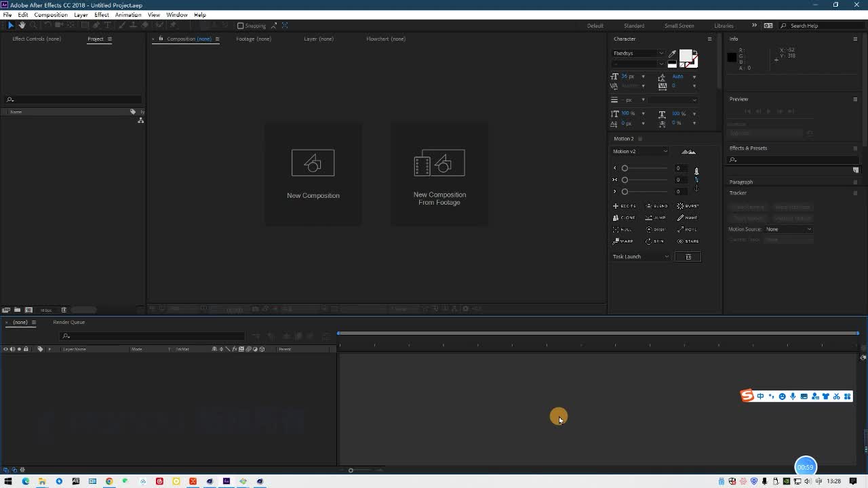Open the Animation menu
Screen dimensions: 868x488
[x=128, y=15]
